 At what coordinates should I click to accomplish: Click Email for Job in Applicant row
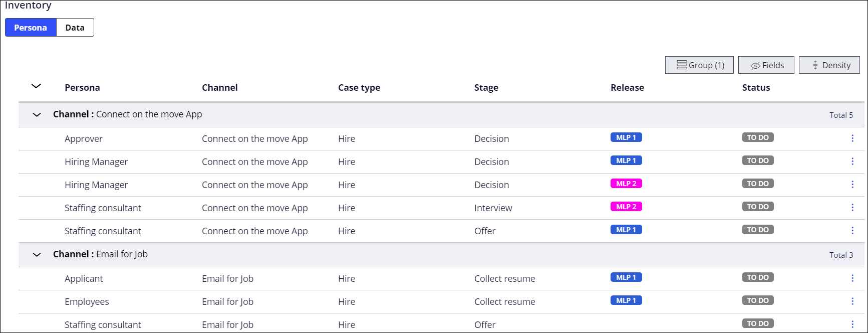227,279
